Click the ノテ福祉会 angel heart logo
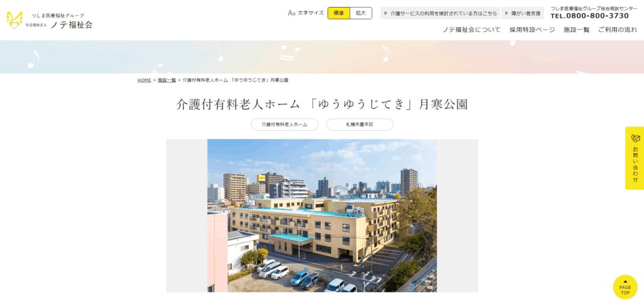Viewport: 644px width, 304px height. (14, 21)
